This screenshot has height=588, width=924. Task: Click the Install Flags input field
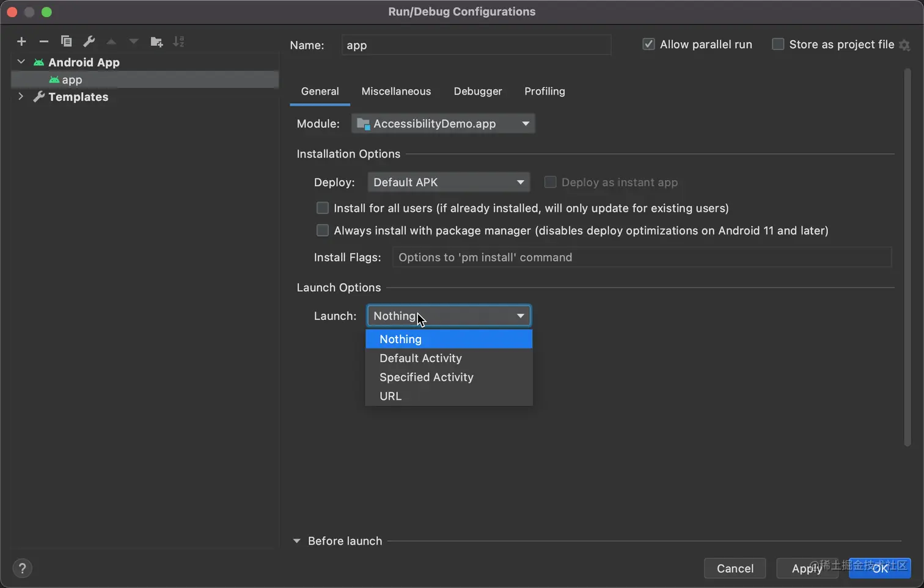pos(642,257)
